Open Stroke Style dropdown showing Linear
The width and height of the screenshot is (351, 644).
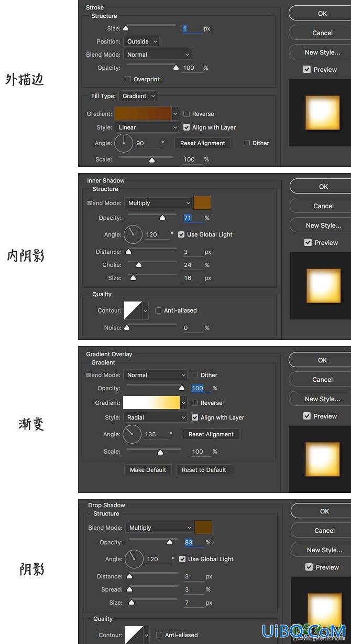tap(147, 127)
